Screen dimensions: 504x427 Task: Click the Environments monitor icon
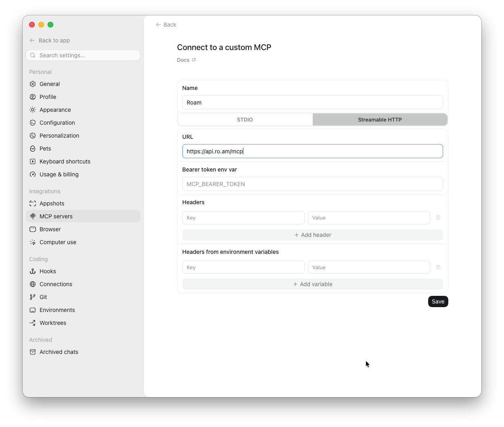pyautogui.click(x=33, y=310)
